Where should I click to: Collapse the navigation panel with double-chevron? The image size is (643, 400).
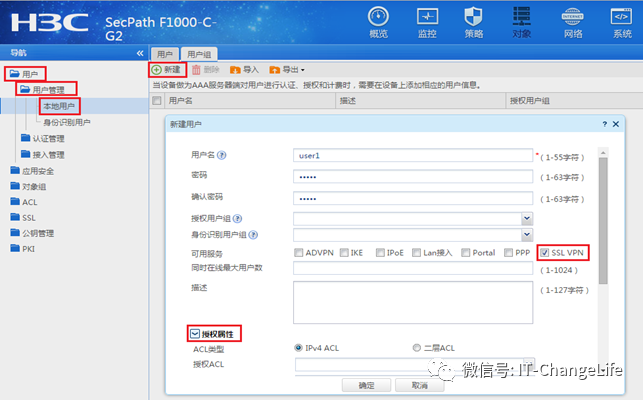(x=140, y=53)
